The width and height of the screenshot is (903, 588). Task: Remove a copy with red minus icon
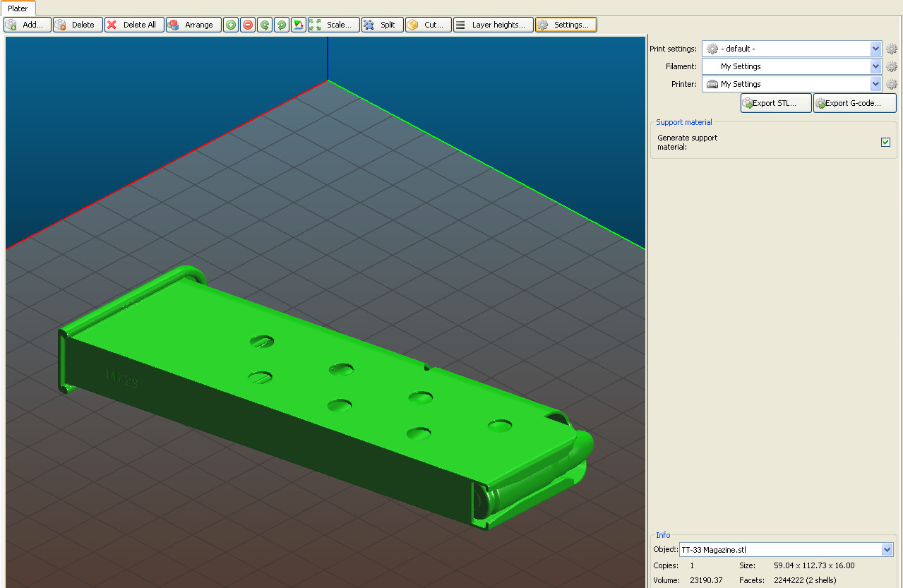point(248,25)
